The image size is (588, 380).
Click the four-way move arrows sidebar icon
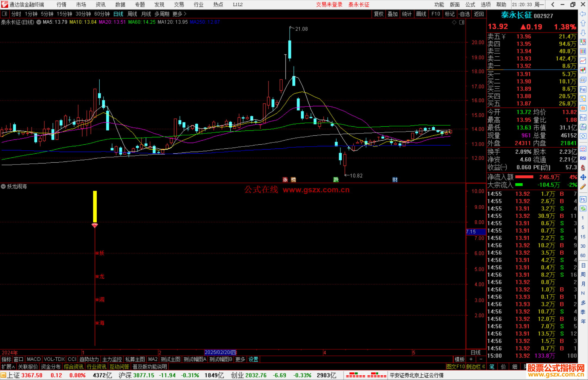click(x=583, y=177)
